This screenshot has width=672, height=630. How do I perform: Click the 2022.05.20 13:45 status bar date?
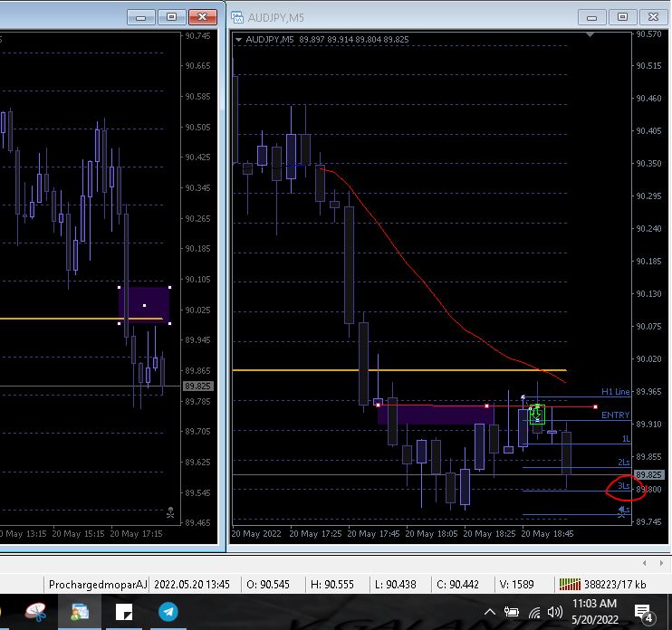pos(192,585)
